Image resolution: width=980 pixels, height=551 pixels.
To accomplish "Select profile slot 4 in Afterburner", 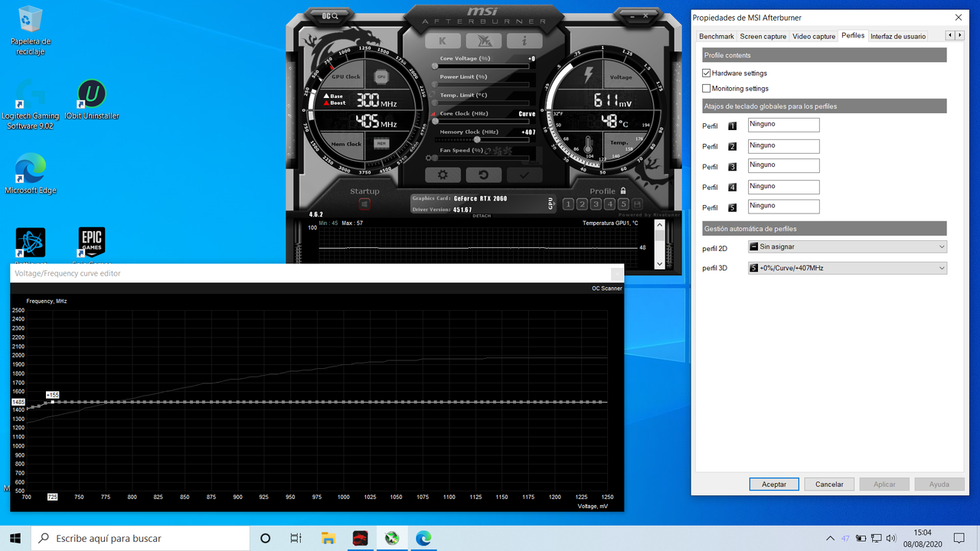I will coord(609,204).
